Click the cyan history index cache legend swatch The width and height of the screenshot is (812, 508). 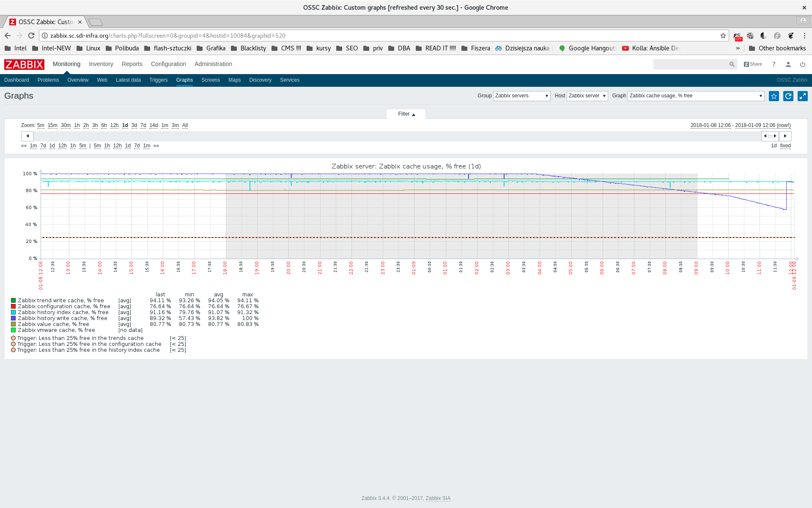coord(13,312)
